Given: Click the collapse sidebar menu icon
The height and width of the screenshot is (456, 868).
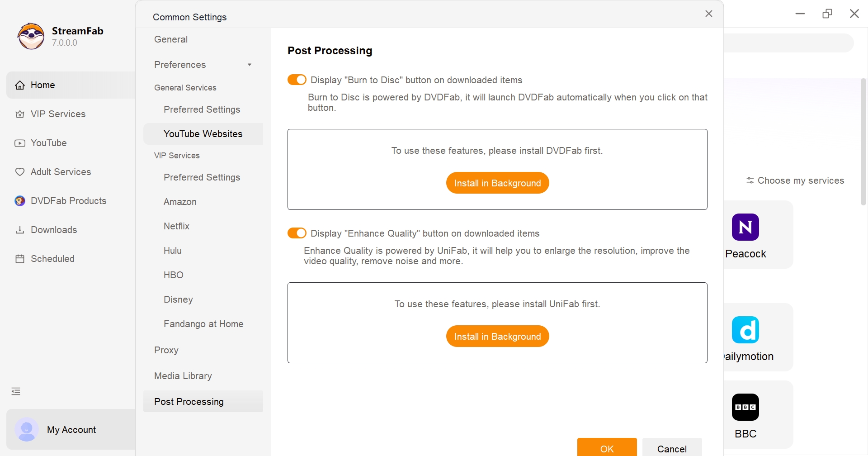Looking at the screenshot, I should tap(16, 391).
